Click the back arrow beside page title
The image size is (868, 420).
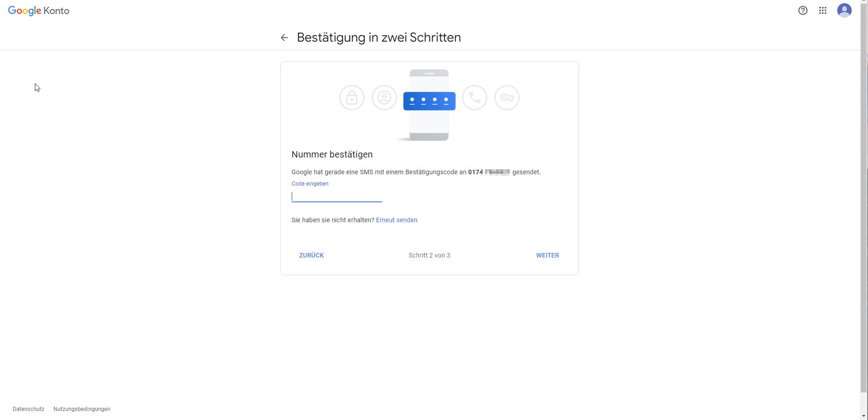284,38
